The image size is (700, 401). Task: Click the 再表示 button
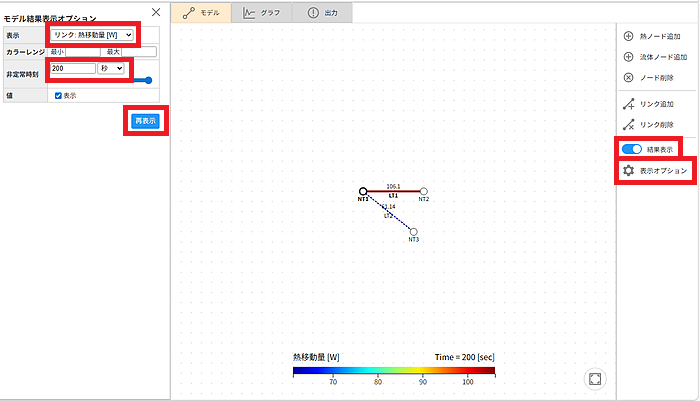(146, 121)
